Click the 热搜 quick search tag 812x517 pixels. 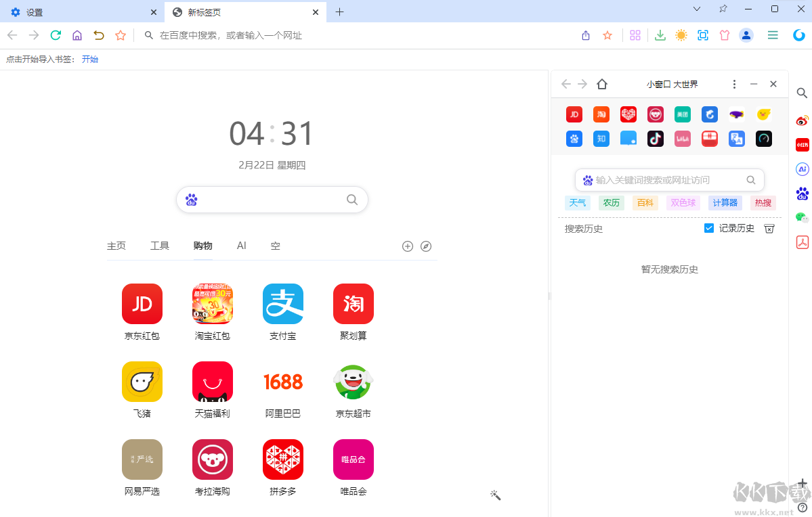[x=763, y=202]
